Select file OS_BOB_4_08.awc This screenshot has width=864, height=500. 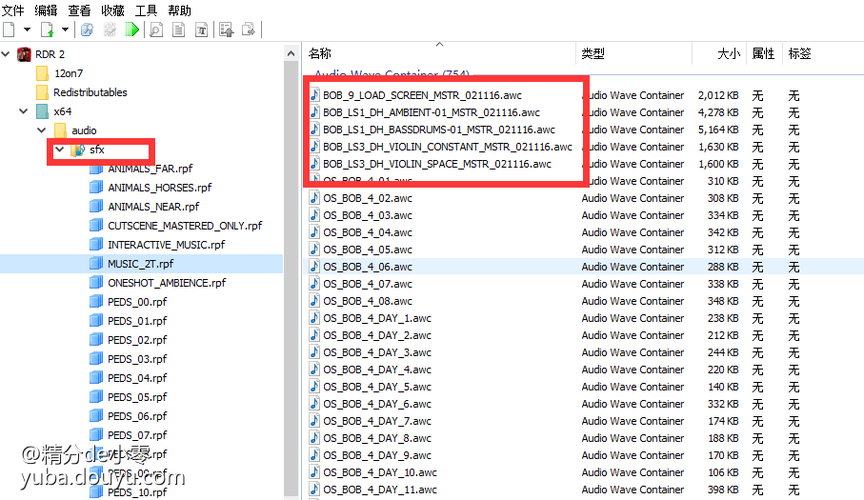[368, 301]
